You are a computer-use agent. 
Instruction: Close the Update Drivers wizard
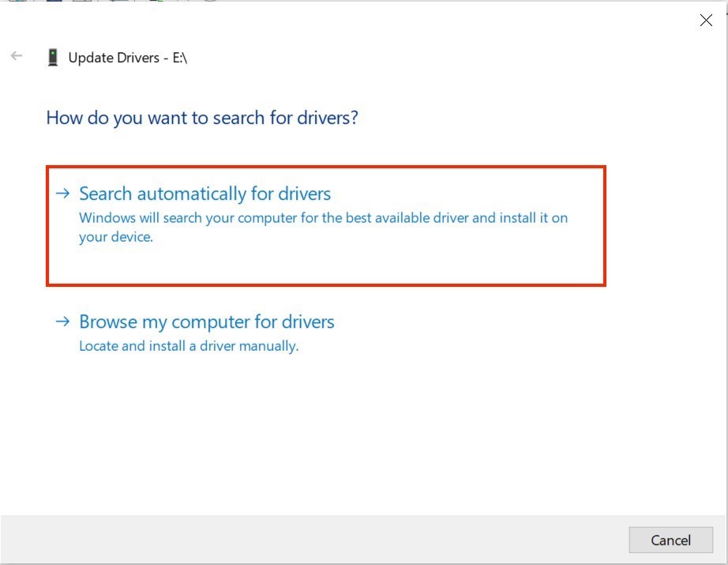[705, 20]
